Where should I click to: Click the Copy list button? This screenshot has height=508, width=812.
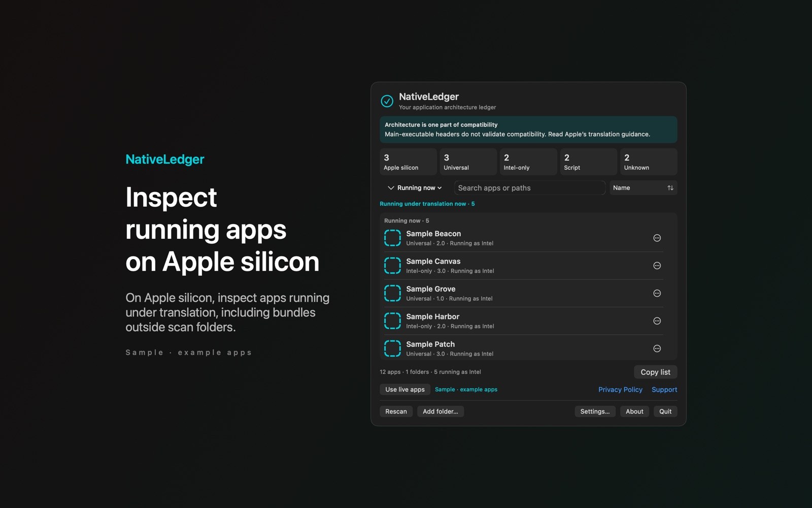click(655, 372)
